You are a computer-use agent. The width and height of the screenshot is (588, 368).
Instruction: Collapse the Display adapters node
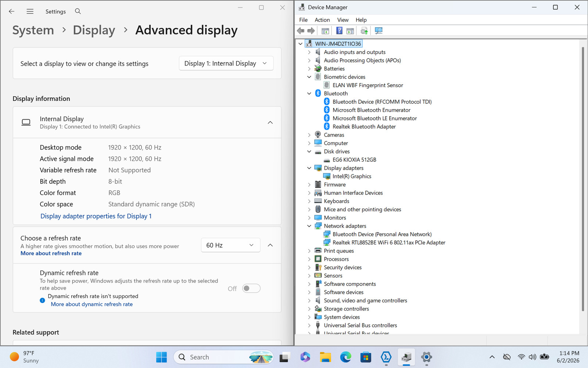point(309,168)
